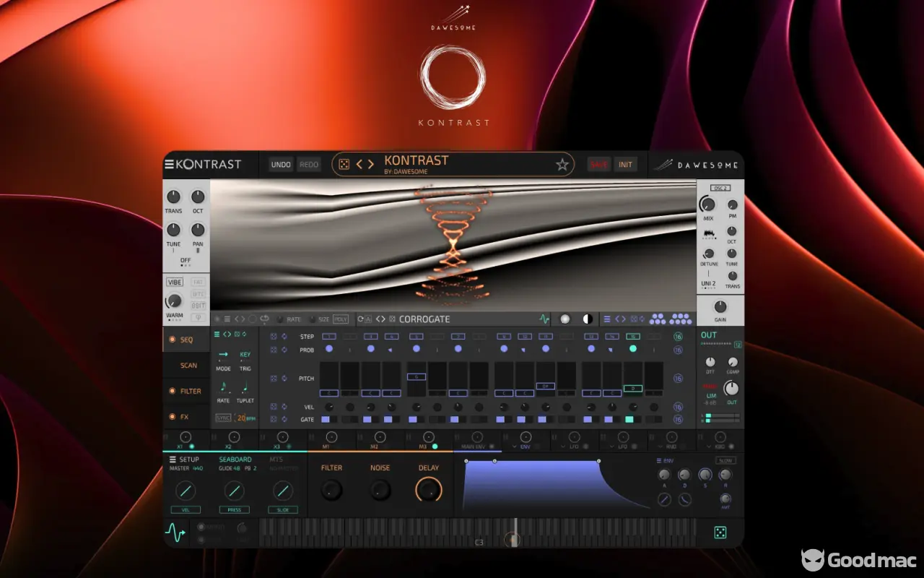This screenshot has height=578, width=924.
Task: Open the OSC 2 selector dropdown
Action: coord(720,188)
